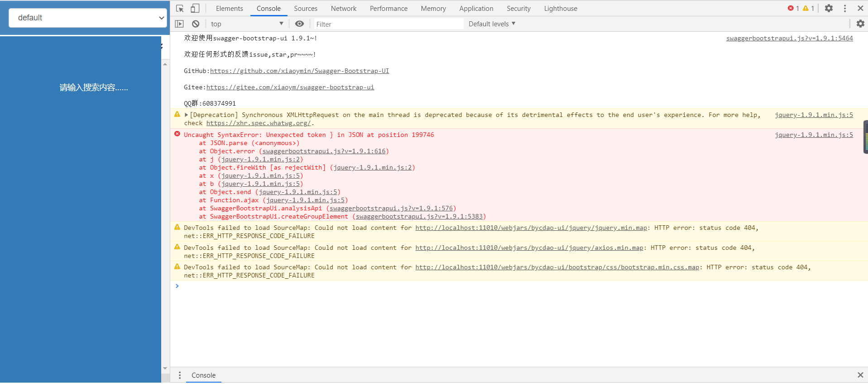Switch to the Application tab
This screenshot has height=384, width=868.
tap(476, 8)
